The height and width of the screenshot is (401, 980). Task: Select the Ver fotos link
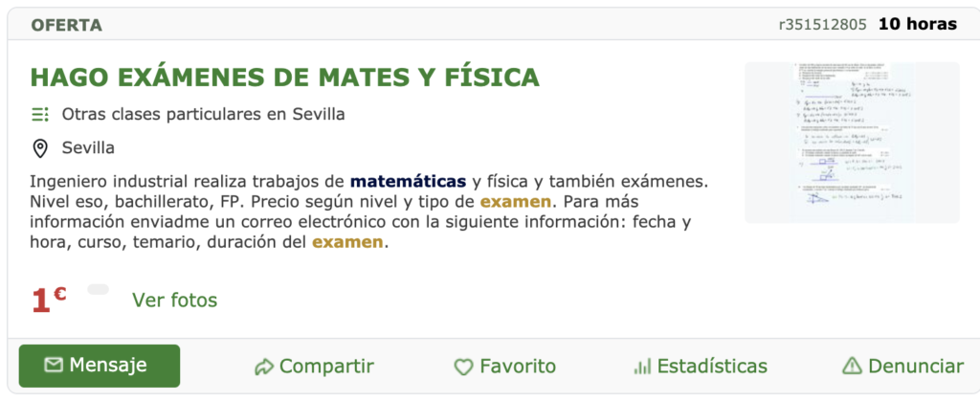[x=174, y=301]
